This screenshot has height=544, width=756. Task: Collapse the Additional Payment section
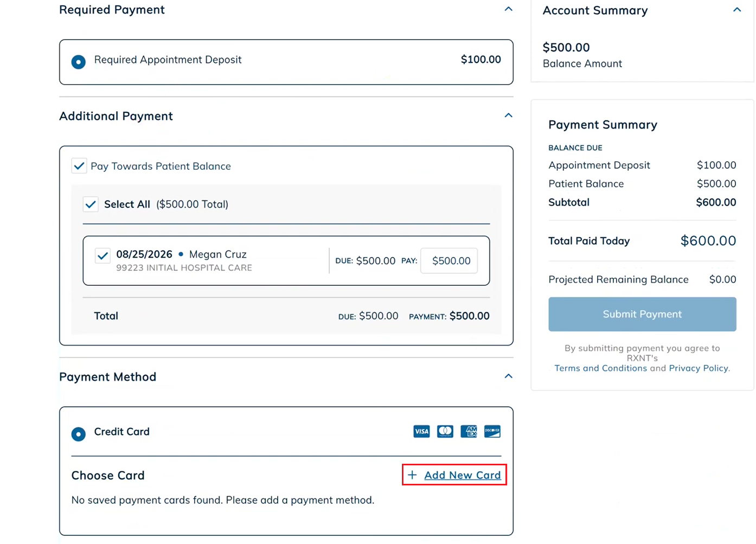(508, 116)
